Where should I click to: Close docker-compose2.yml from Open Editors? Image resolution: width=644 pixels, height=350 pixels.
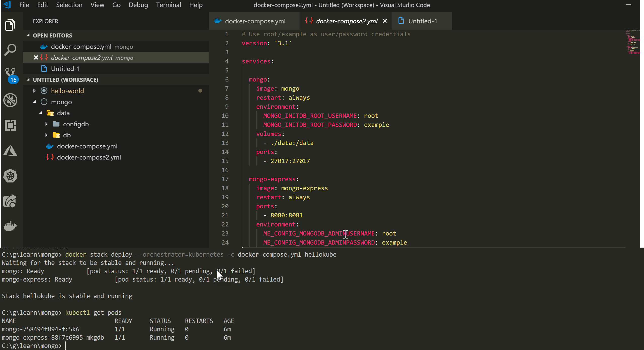coord(35,57)
